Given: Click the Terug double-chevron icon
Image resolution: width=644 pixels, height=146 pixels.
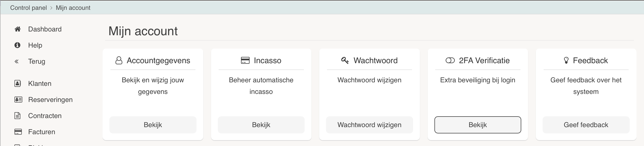Looking at the screenshot, I should [x=17, y=61].
